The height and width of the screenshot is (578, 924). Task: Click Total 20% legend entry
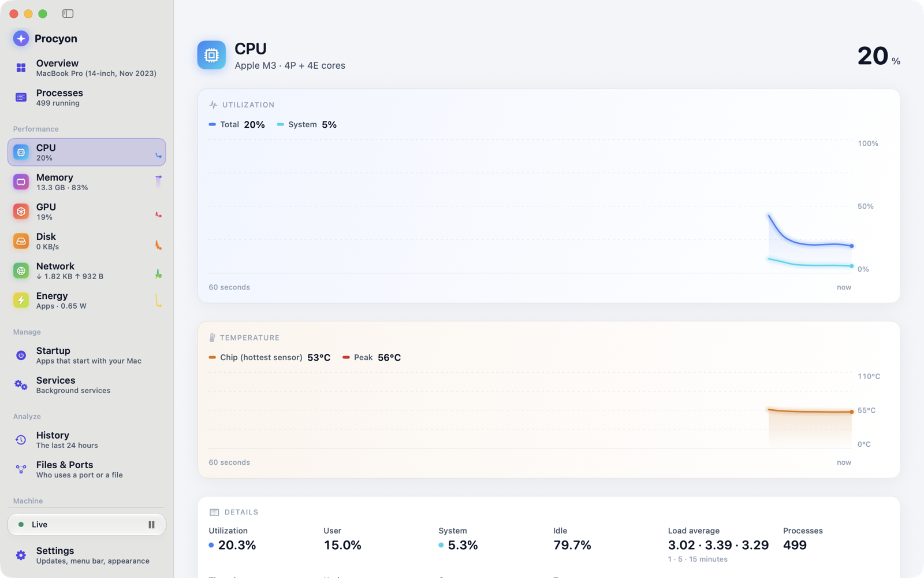(x=237, y=124)
